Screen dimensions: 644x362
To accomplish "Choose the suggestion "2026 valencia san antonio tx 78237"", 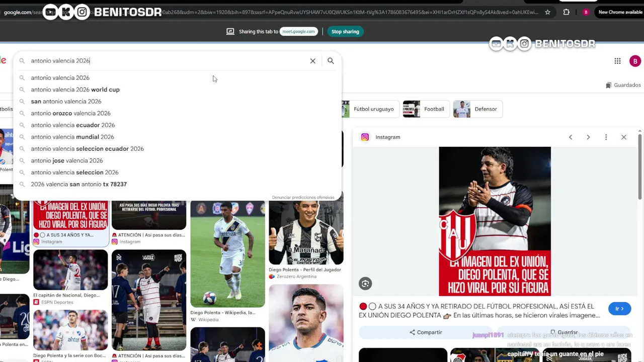I will coord(177,184).
